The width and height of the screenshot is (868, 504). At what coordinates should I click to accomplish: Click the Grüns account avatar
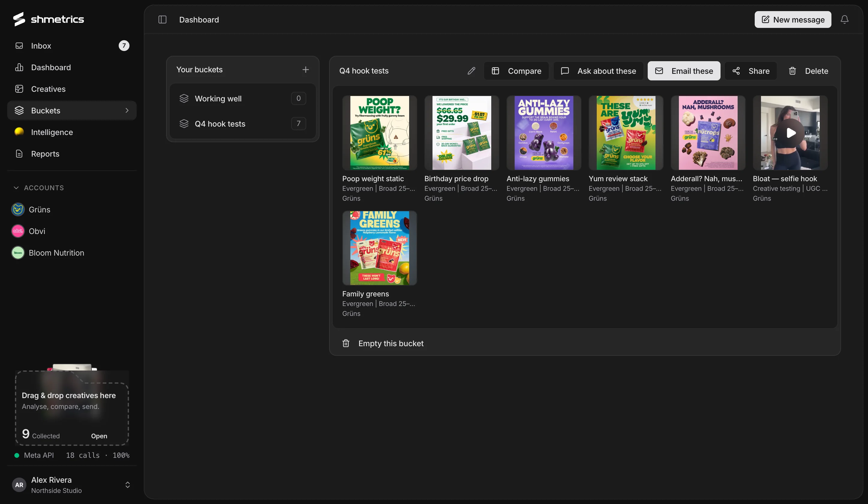(x=18, y=210)
